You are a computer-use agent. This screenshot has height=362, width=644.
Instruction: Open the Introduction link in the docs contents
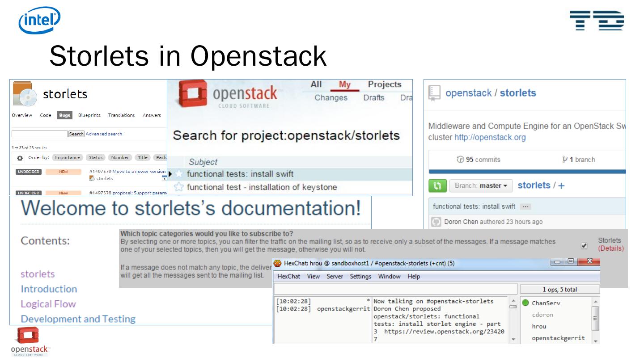pos(49,289)
